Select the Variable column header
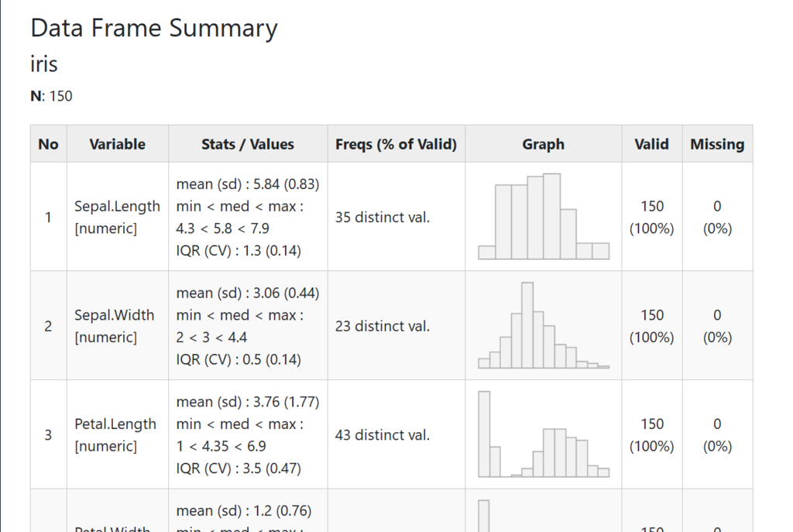This screenshot has width=793, height=532. (118, 144)
